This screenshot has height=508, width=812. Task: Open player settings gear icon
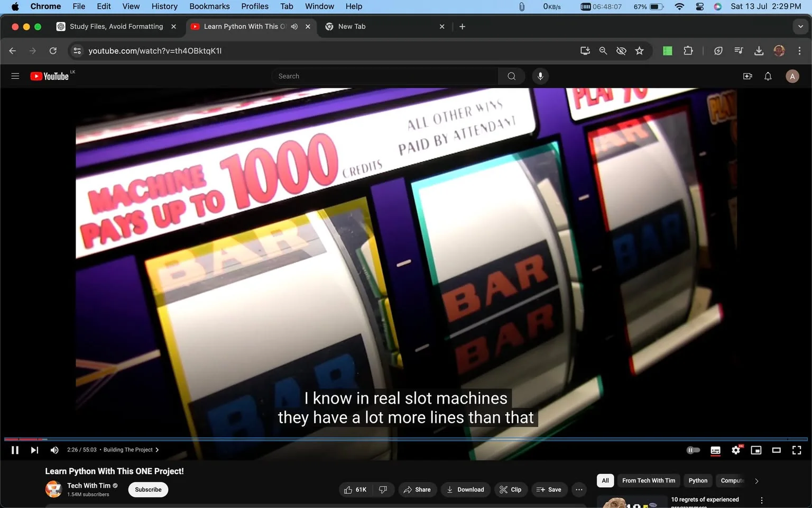pyautogui.click(x=736, y=450)
